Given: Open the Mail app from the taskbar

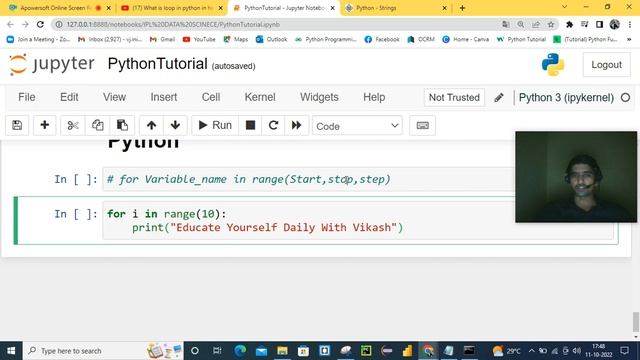Looking at the screenshot, I should (261, 351).
